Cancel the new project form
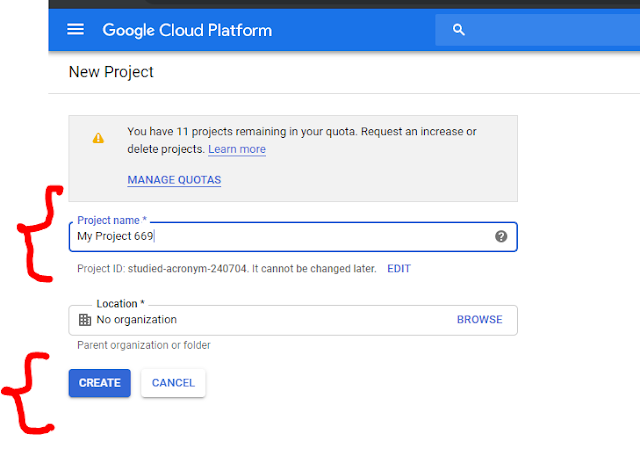Viewport: 640px width, 456px height. coord(173,383)
